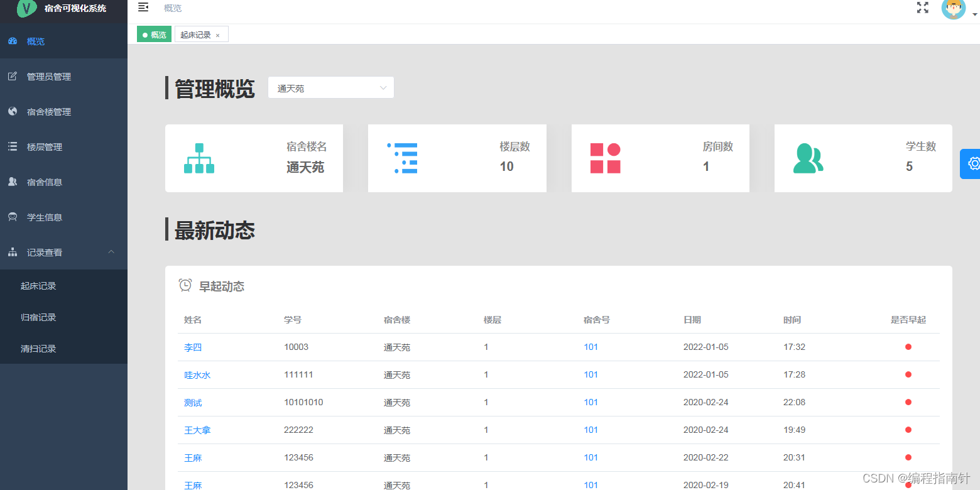980x490 pixels.
Task: Click the dropdown caret beside avatar
Action: click(x=974, y=15)
